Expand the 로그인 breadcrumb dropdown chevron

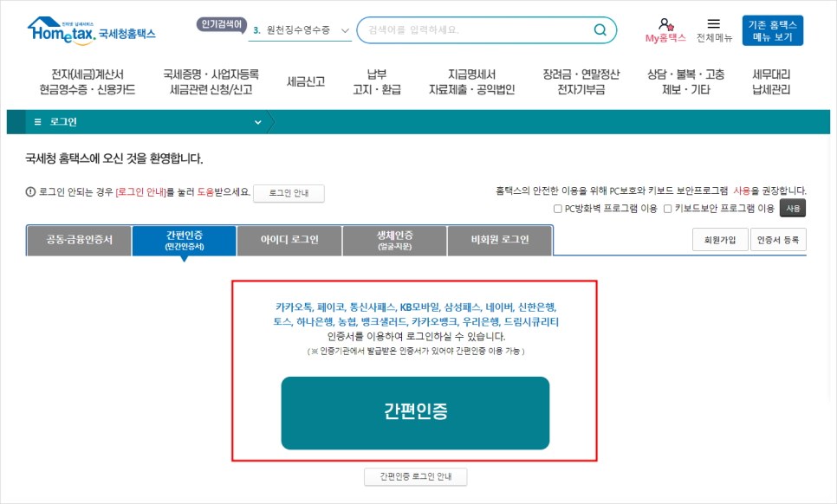pos(257,122)
